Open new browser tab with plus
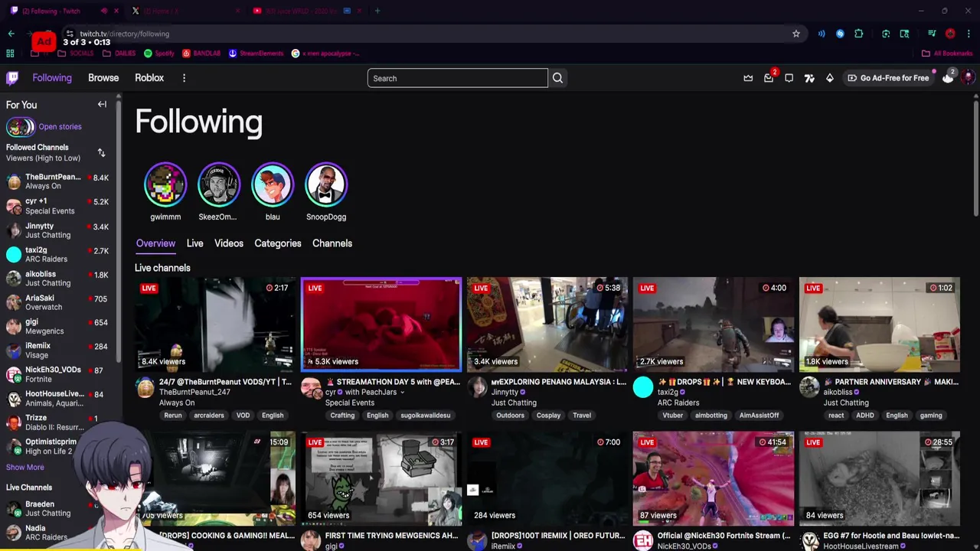Viewport: 980px width, 551px height. point(377,11)
